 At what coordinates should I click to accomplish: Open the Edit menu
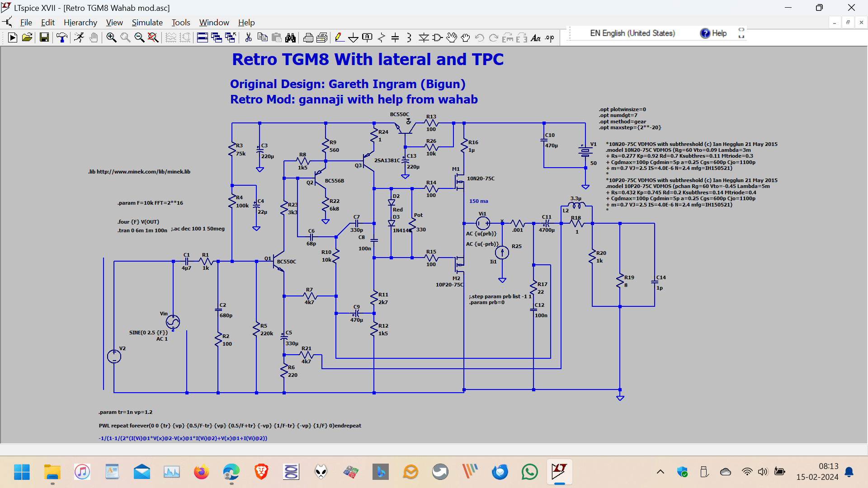(47, 23)
